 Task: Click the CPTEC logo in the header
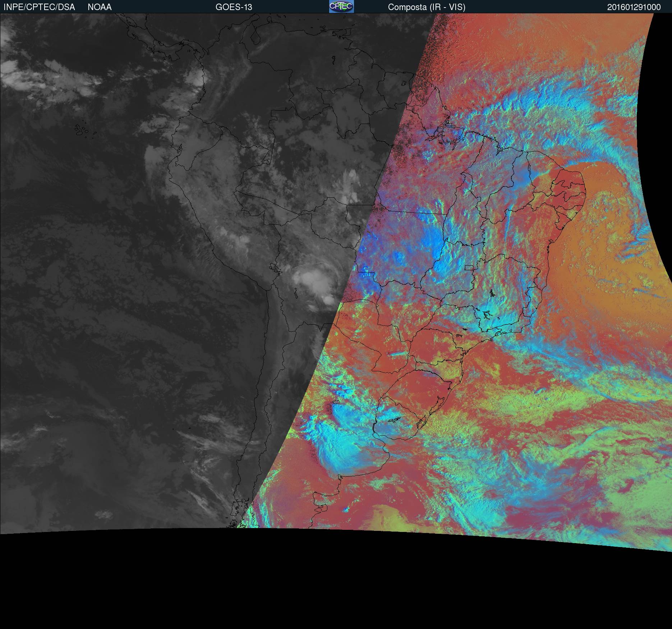tap(341, 6)
